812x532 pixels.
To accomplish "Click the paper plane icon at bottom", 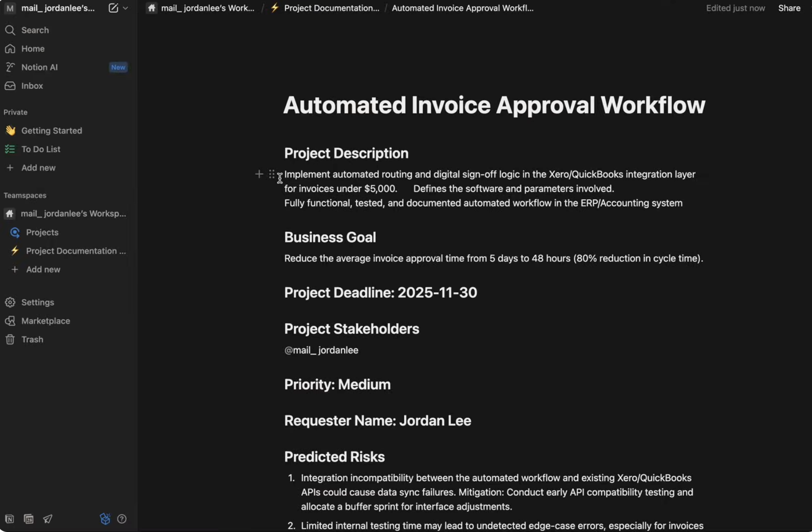I will click(47, 519).
